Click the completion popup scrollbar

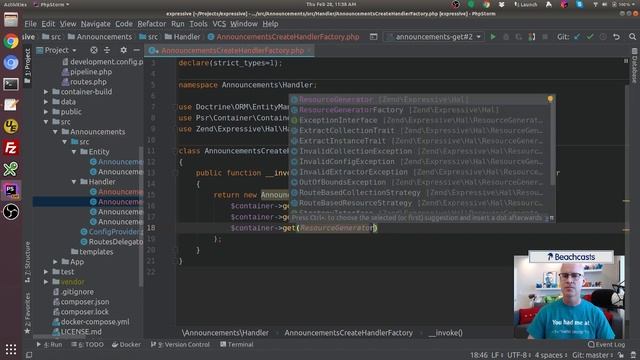pyautogui.click(x=553, y=143)
